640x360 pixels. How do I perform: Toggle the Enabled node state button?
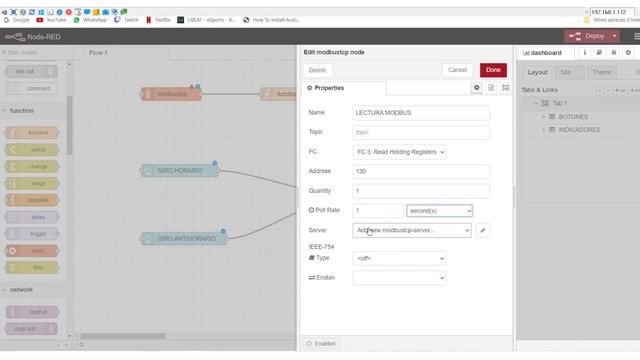(x=321, y=344)
